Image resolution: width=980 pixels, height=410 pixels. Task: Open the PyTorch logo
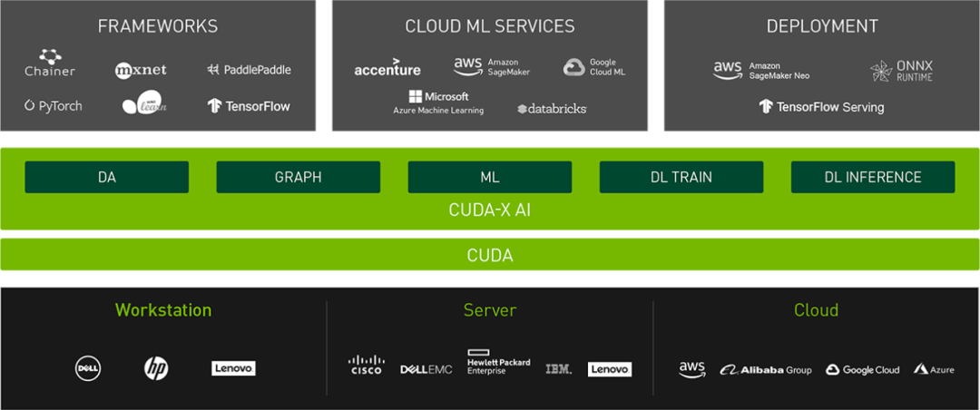point(54,105)
